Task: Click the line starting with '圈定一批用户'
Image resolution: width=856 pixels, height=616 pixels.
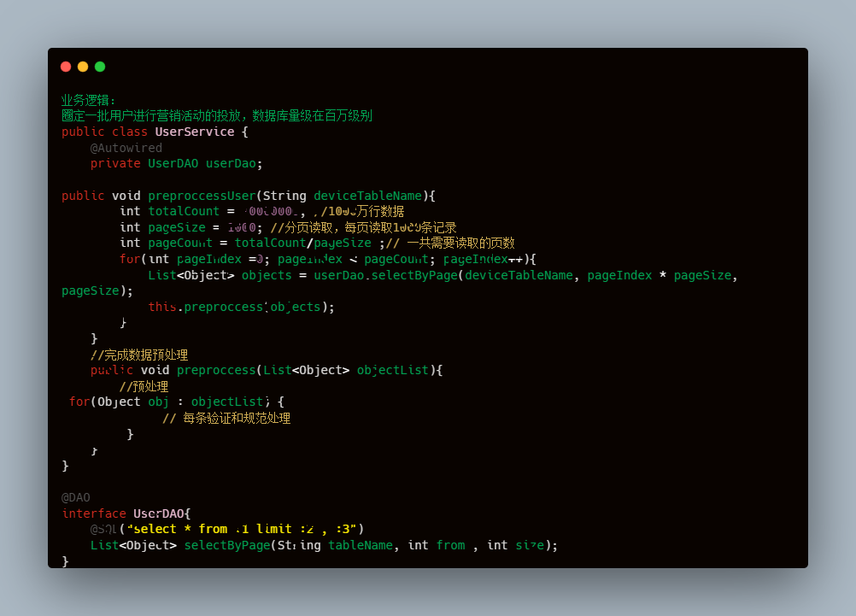Action: point(217,116)
